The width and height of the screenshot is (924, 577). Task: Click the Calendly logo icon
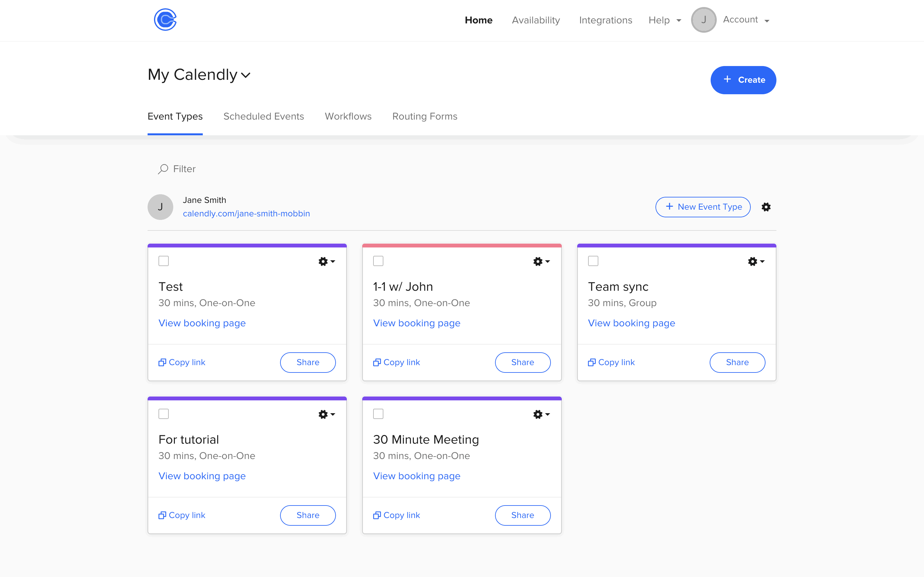165,20
